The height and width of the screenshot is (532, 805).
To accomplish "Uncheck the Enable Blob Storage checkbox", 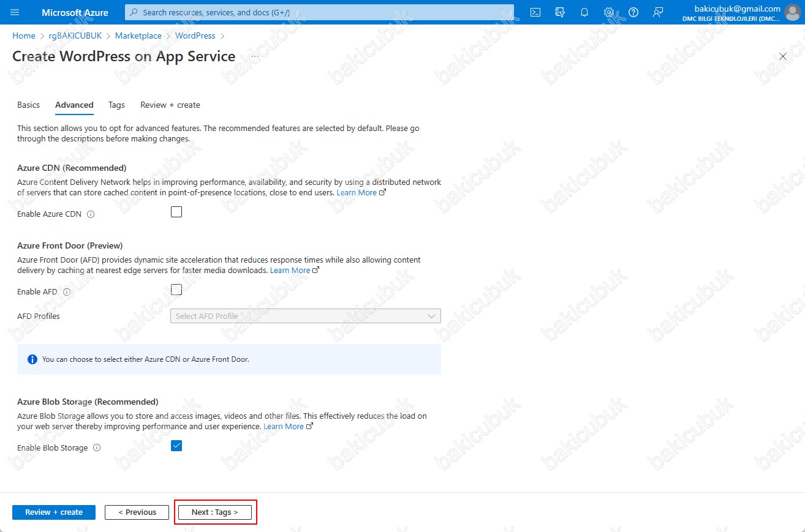I will coord(176,446).
